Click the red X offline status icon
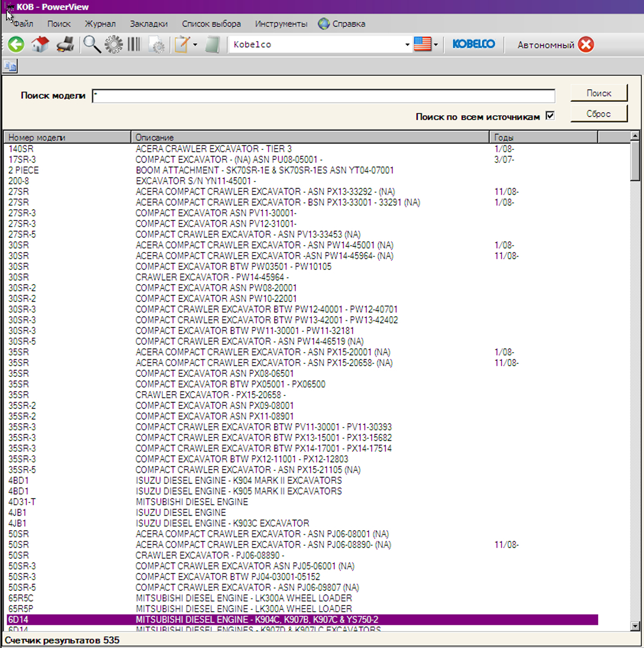Screen dimensions: 644x648 [586, 45]
